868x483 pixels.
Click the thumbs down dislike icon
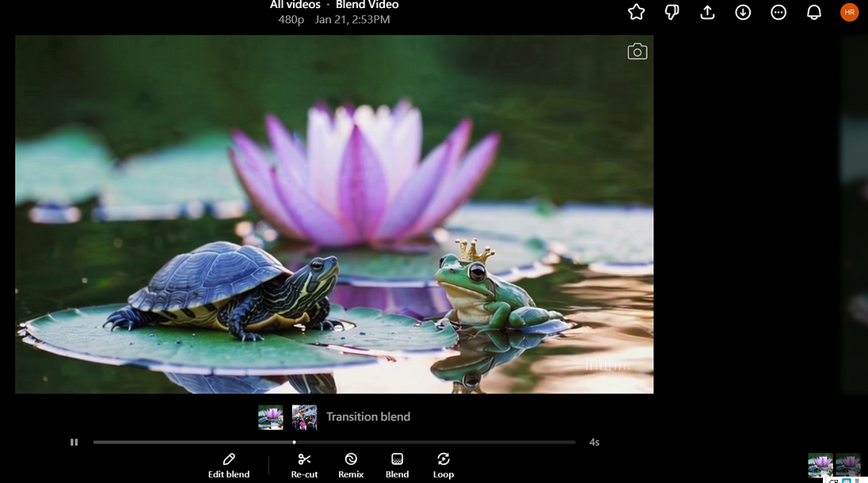coord(672,12)
